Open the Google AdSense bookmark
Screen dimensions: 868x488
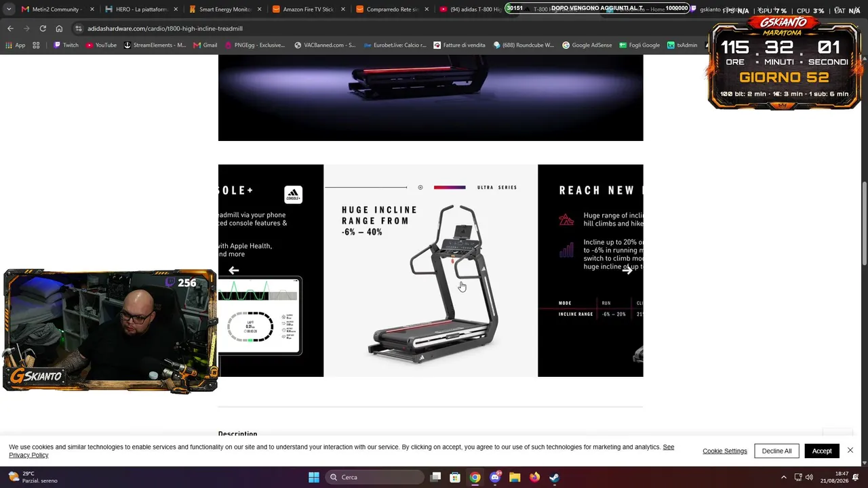point(587,45)
